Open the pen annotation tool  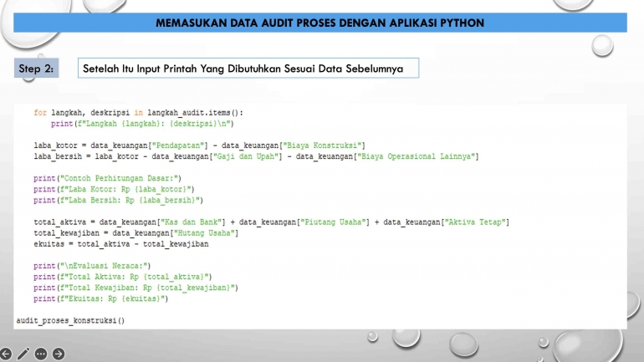tap(23, 354)
